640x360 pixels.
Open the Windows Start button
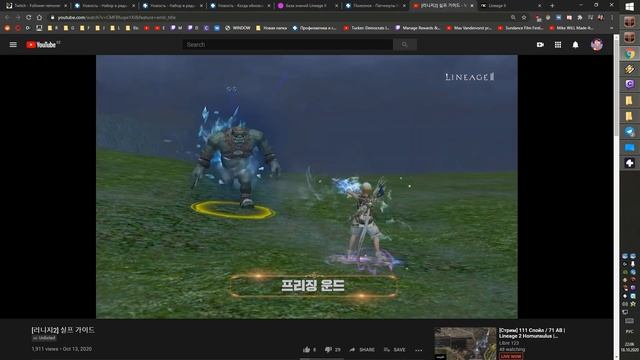tap(629, 7)
